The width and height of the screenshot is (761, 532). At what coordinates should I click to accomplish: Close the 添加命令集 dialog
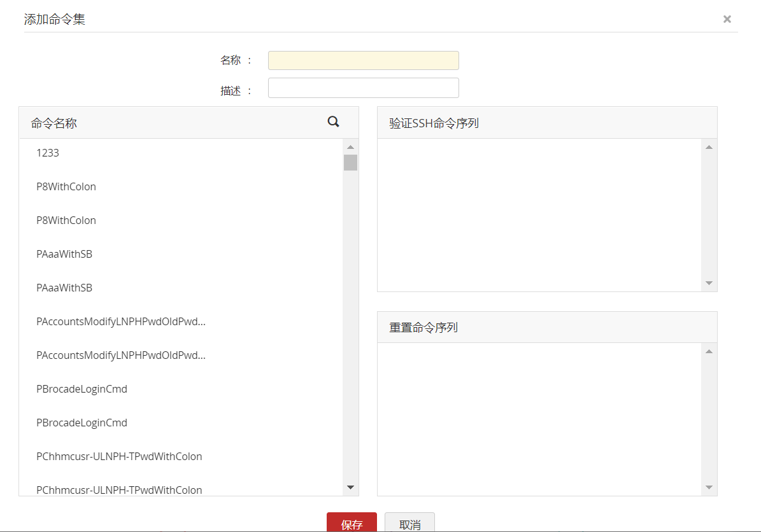[727, 19]
